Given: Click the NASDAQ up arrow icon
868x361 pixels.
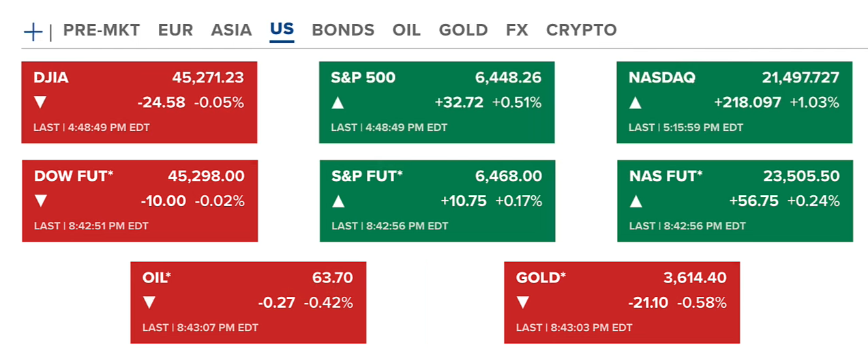Looking at the screenshot, I should (635, 103).
